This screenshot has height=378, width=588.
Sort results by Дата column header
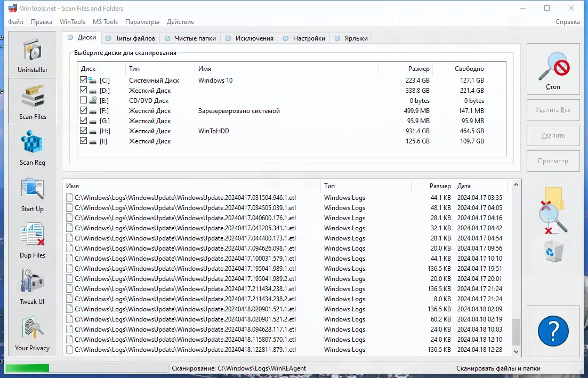coord(480,186)
